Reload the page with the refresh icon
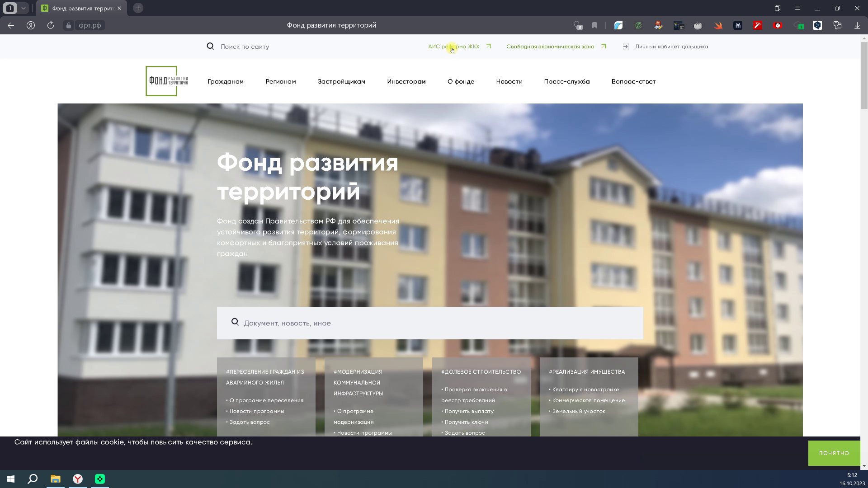Viewport: 868px width, 488px height. pos(50,25)
